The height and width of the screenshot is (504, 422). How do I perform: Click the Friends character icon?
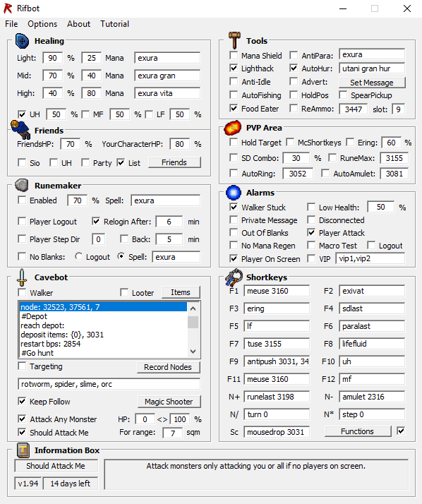pyautogui.click(x=20, y=129)
